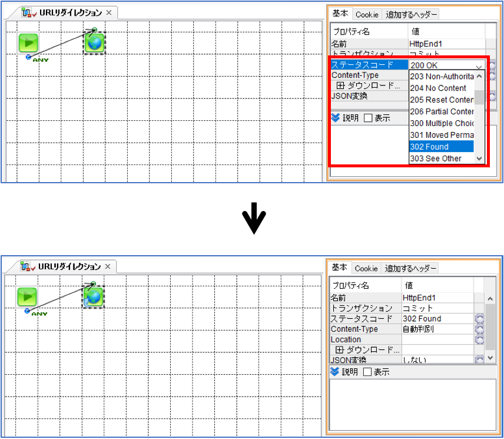Toggle the 表示 checkbox in lower panel
The image size is (504, 439).
click(367, 372)
